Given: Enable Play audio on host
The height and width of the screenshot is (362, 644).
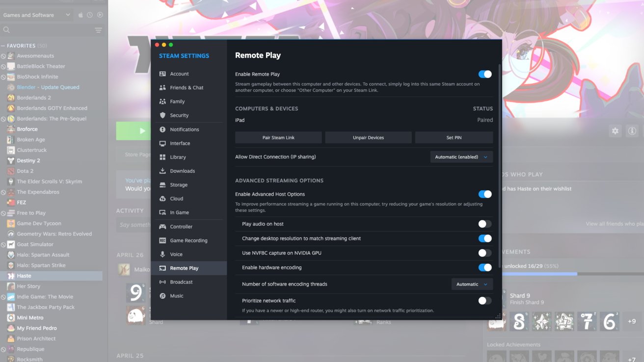Looking at the screenshot, I should click(x=485, y=224).
